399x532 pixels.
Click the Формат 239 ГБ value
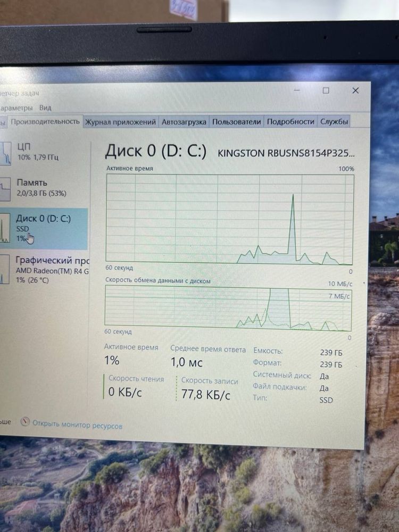331,365
